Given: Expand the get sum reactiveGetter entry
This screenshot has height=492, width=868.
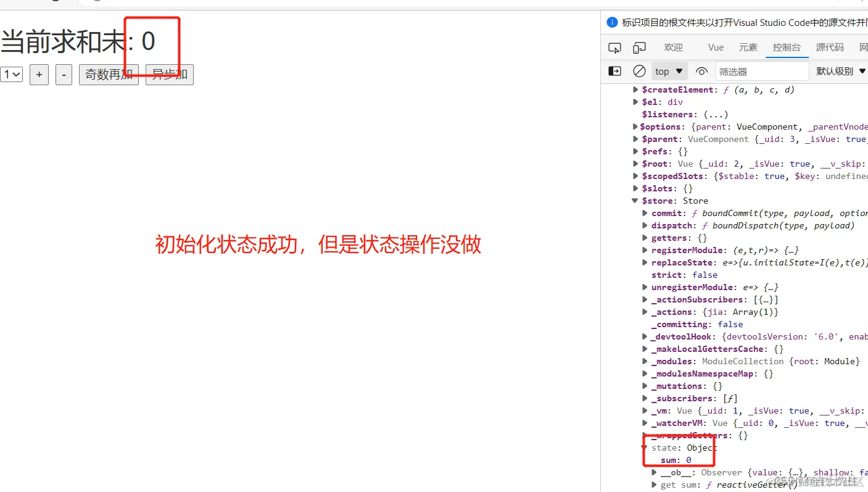Looking at the screenshot, I should tap(655, 485).
